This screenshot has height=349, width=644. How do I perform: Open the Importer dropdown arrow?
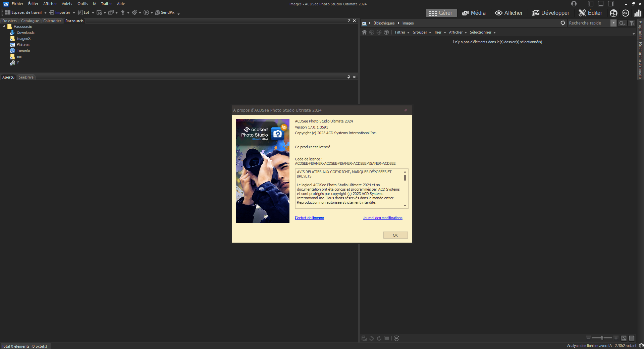tap(74, 13)
